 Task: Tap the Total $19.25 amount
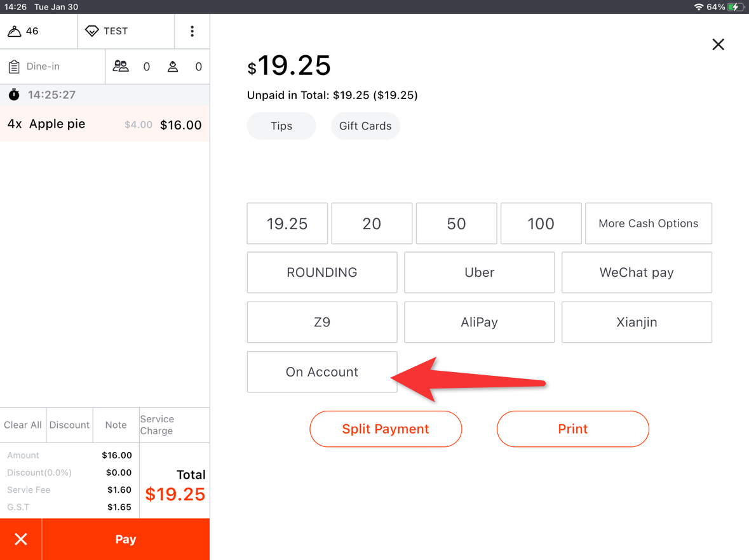point(175,494)
